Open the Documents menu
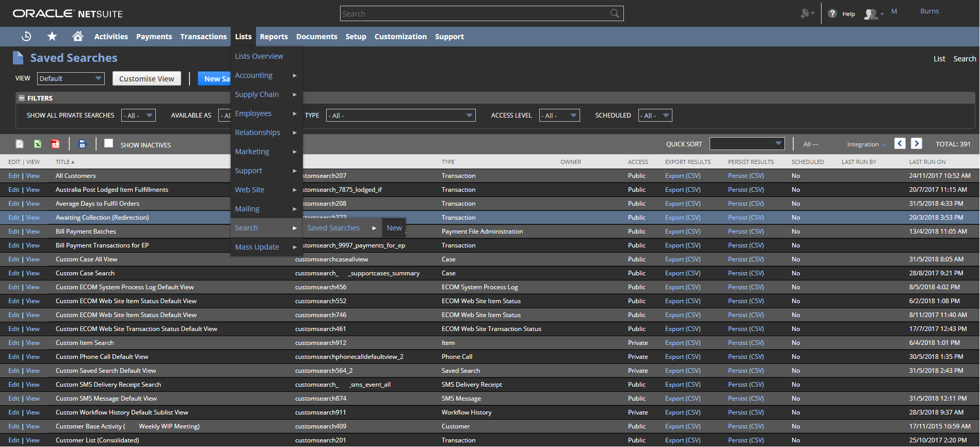This screenshot has width=980, height=447. point(317,37)
